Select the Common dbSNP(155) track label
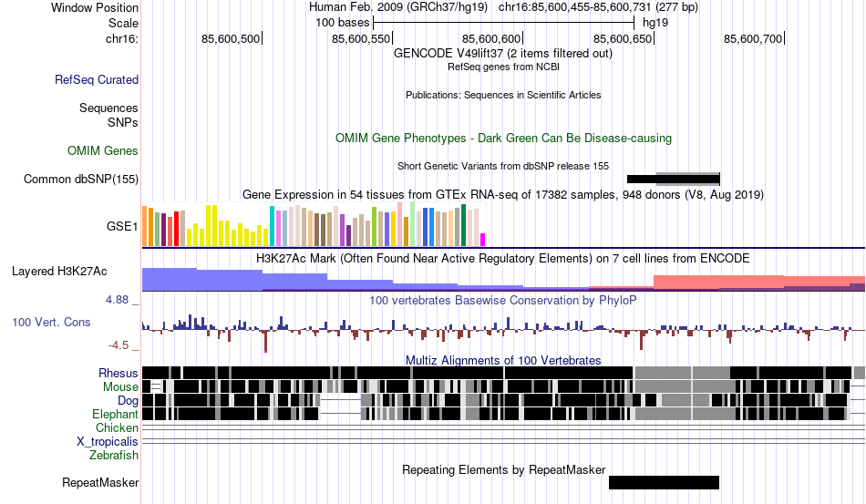866x504 pixels. [81, 179]
